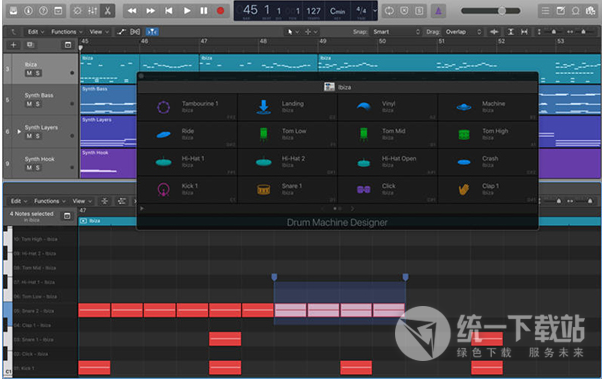Toggle the Replace mode button
Screen dimensions: 603x379
click(x=404, y=11)
